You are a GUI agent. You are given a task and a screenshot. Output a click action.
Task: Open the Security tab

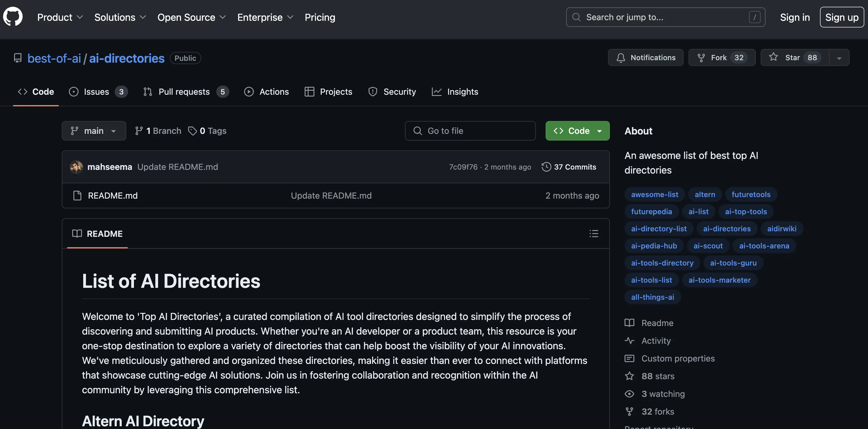pos(392,92)
